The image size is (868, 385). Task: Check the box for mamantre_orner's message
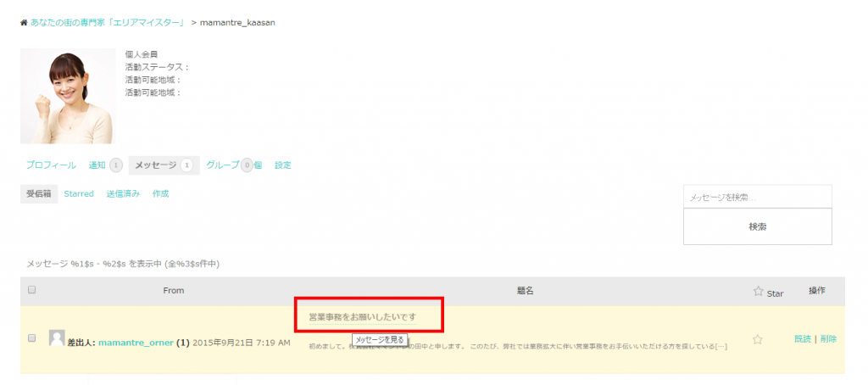[32, 338]
